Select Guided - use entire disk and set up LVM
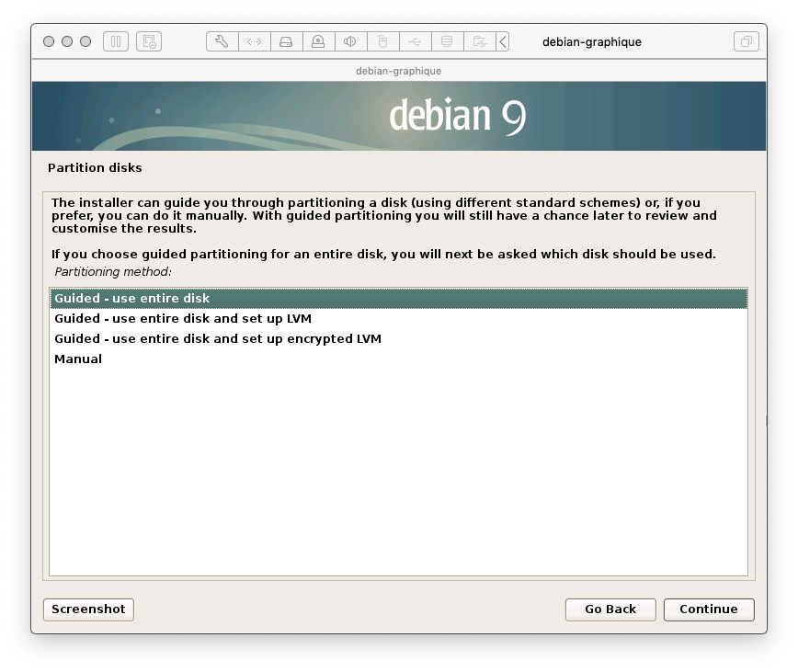This screenshot has width=798, height=672. 398,319
